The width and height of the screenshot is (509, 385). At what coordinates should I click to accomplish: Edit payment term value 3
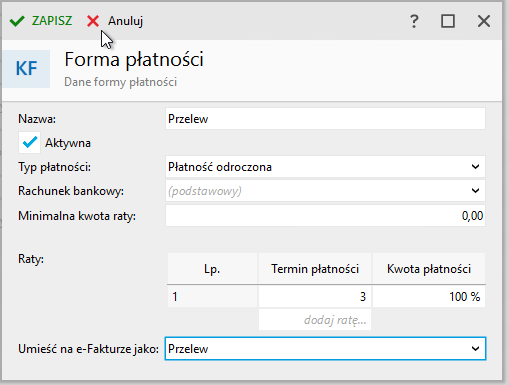[x=315, y=296]
